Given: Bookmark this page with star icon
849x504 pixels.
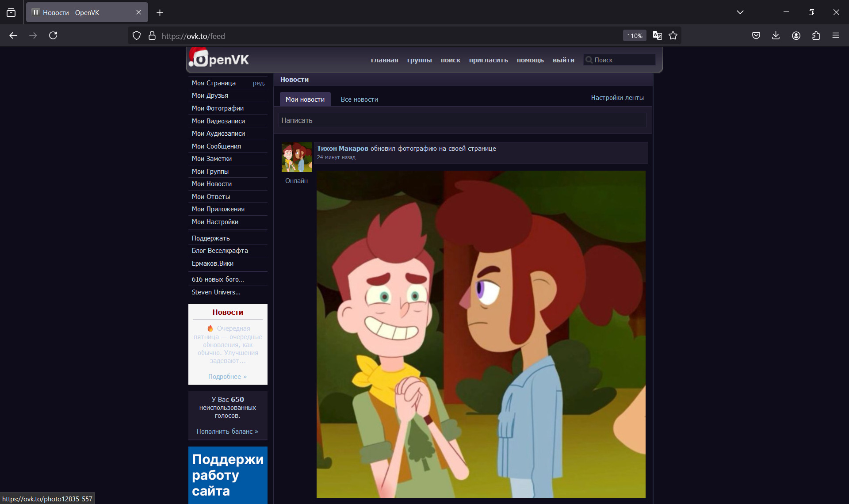Looking at the screenshot, I should [673, 36].
